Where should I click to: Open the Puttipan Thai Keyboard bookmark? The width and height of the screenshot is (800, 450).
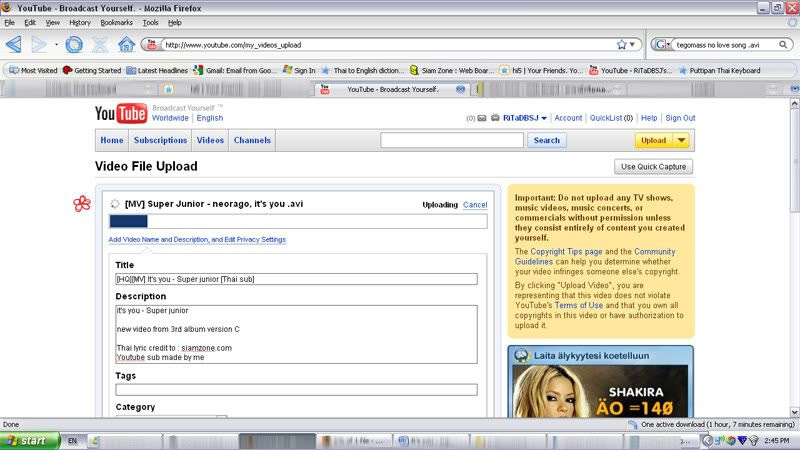(719, 70)
